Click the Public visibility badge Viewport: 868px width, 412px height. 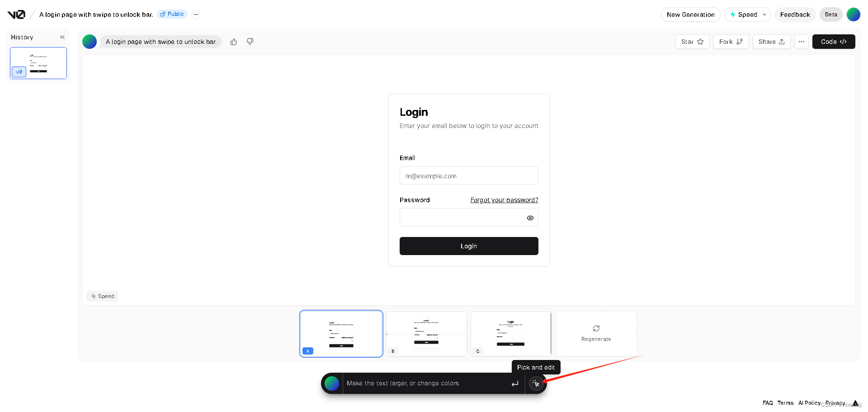coord(172,14)
